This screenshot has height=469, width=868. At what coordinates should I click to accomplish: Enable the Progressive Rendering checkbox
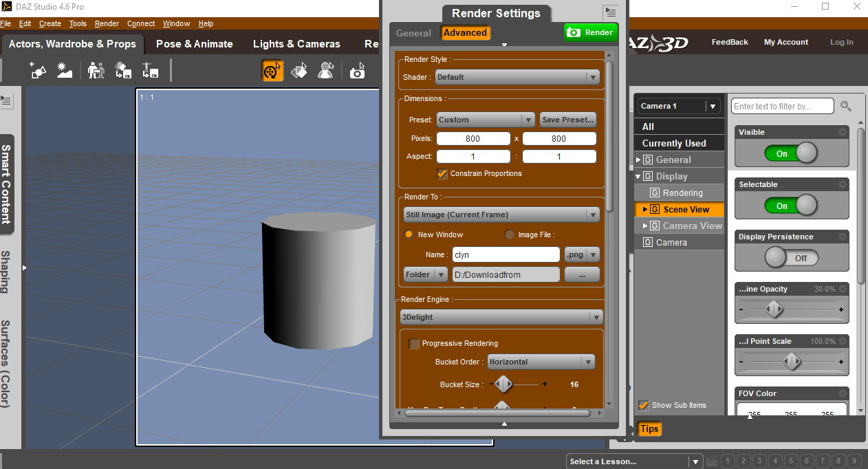(414, 343)
